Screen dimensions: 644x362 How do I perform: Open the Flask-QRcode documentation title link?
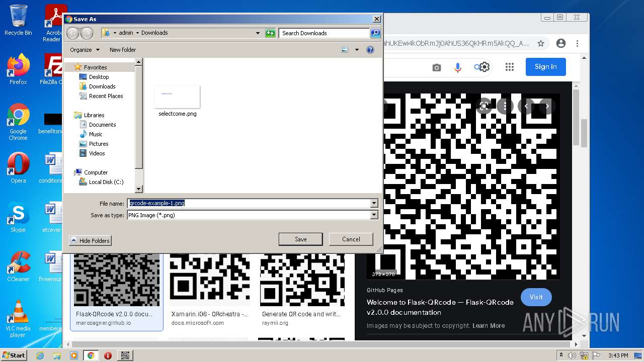[x=440, y=307]
